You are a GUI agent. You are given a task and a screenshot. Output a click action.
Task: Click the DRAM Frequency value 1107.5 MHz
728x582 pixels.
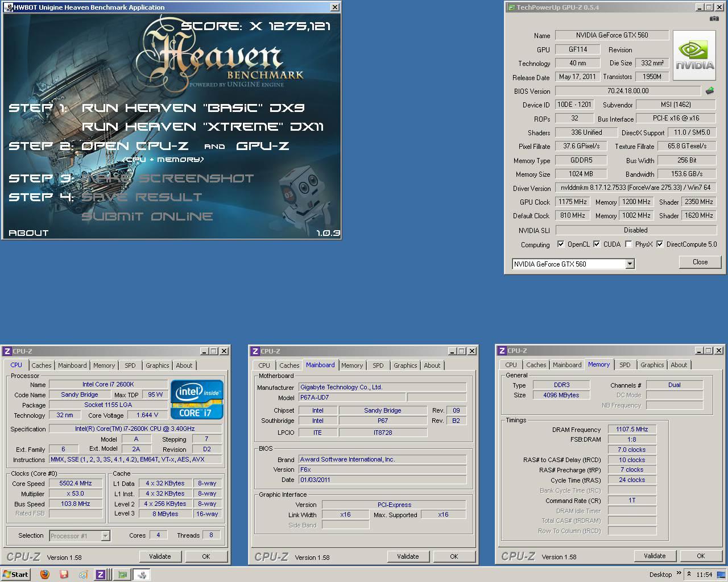[x=632, y=430]
